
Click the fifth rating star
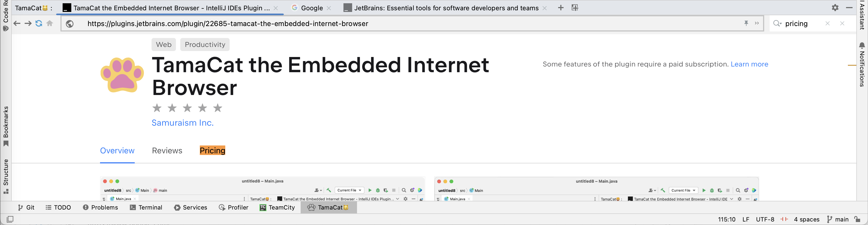(218, 108)
